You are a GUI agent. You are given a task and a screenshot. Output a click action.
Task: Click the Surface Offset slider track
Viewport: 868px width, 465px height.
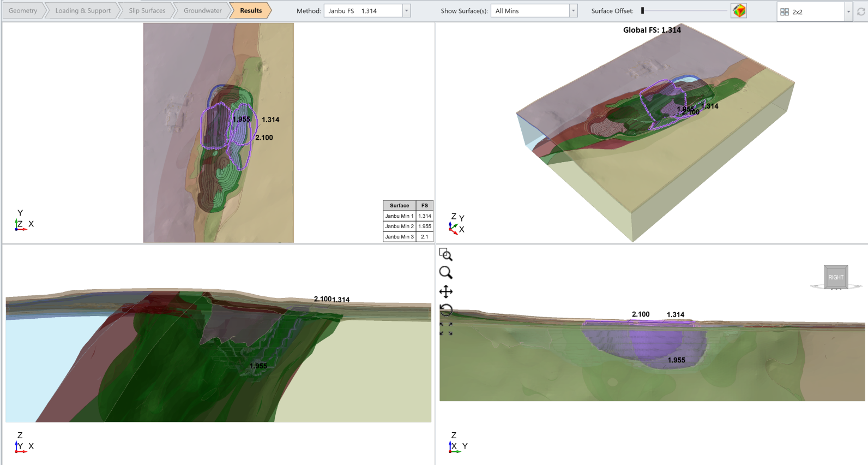[x=685, y=10]
